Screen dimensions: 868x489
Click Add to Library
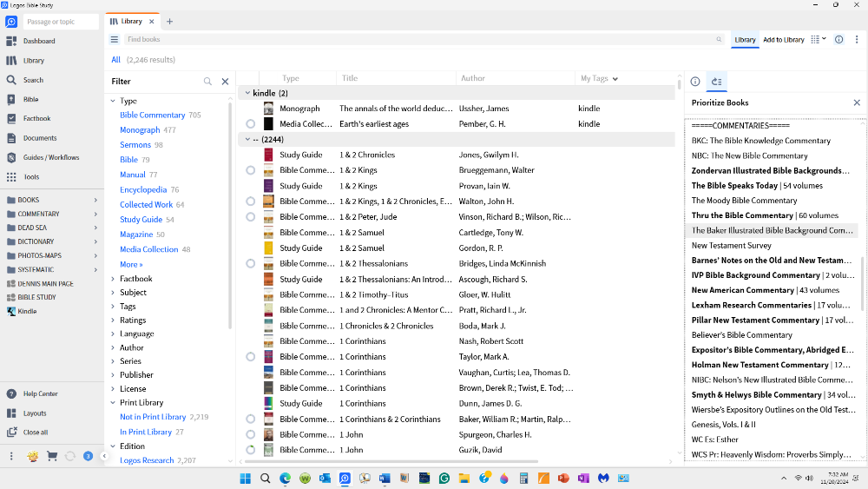[783, 40]
